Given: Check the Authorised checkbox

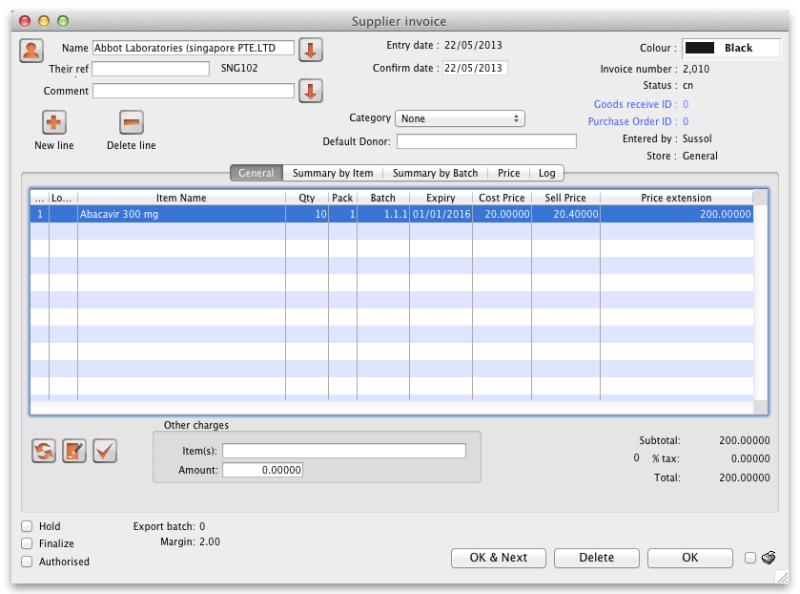Looking at the screenshot, I should 27,562.
